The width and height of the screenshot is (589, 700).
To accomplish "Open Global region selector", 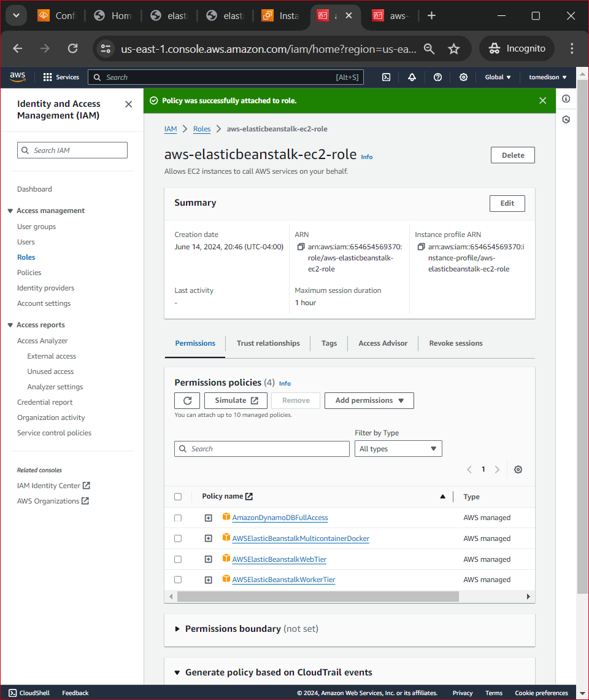I will click(x=498, y=77).
